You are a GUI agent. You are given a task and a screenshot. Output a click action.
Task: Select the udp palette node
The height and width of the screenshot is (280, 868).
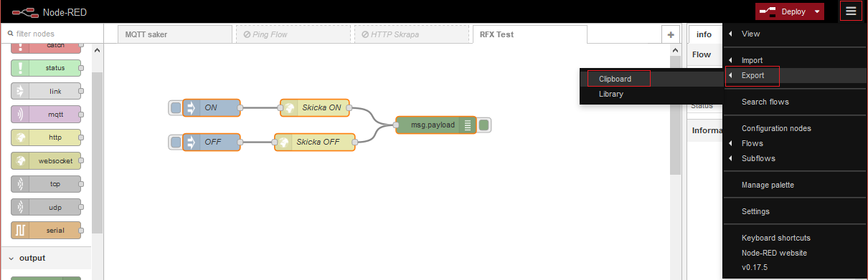pyautogui.click(x=46, y=208)
